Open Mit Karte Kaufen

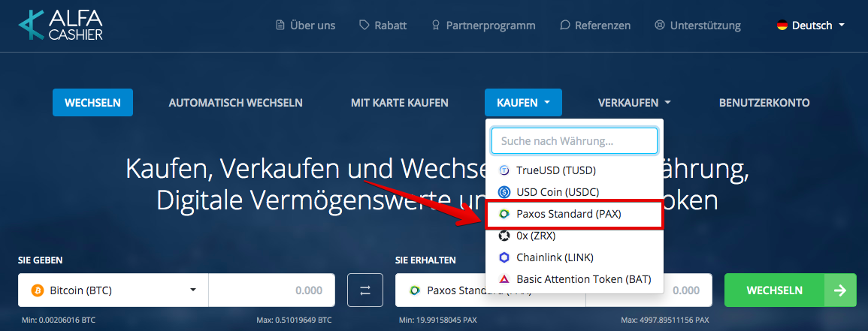400,103
